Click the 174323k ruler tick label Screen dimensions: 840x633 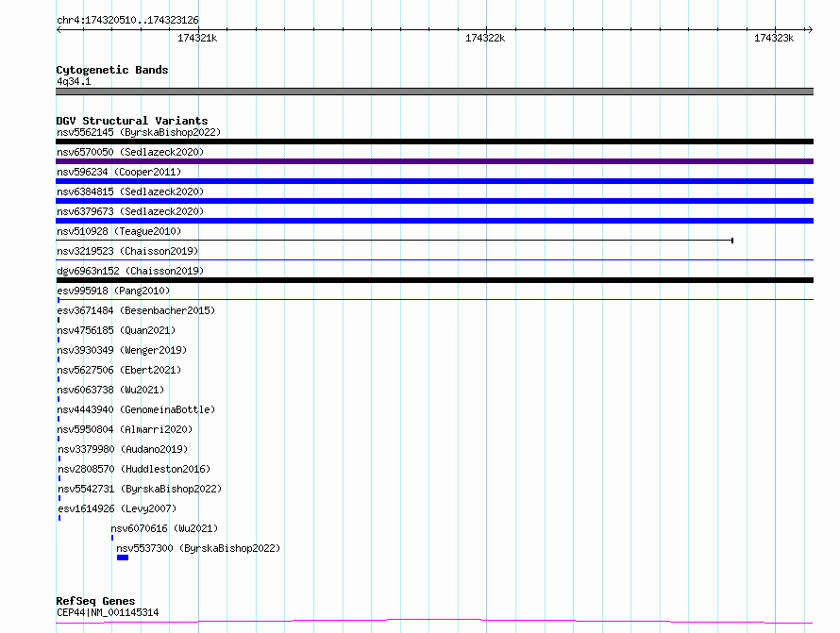(x=774, y=38)
